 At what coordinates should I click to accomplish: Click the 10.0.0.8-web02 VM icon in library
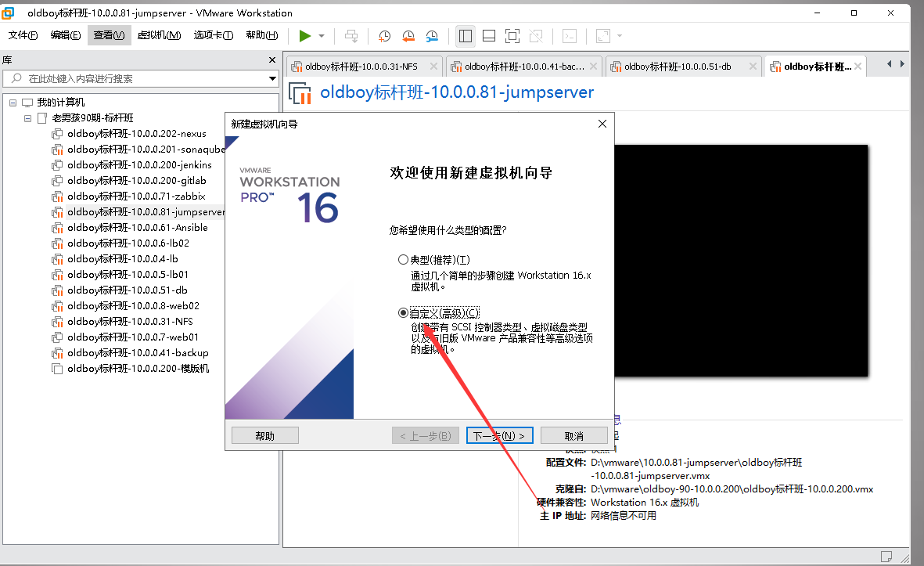(57, 306)
